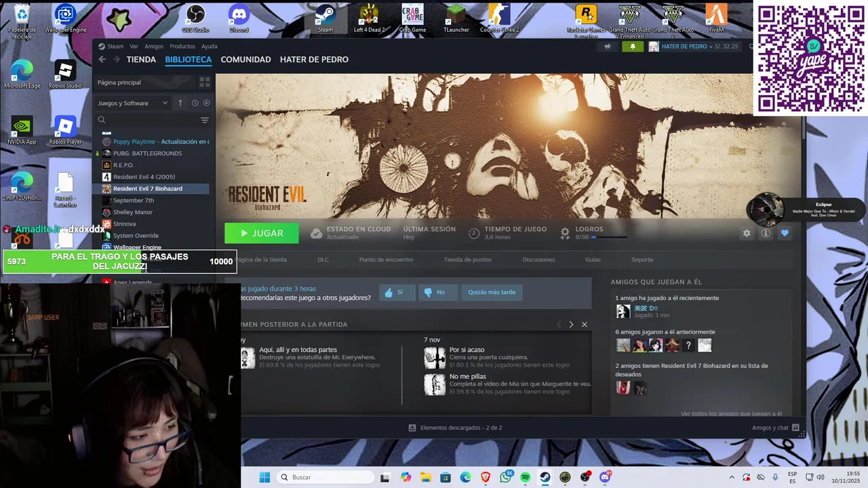
Task: Click the green JUGAR play button
Action: 262,233
